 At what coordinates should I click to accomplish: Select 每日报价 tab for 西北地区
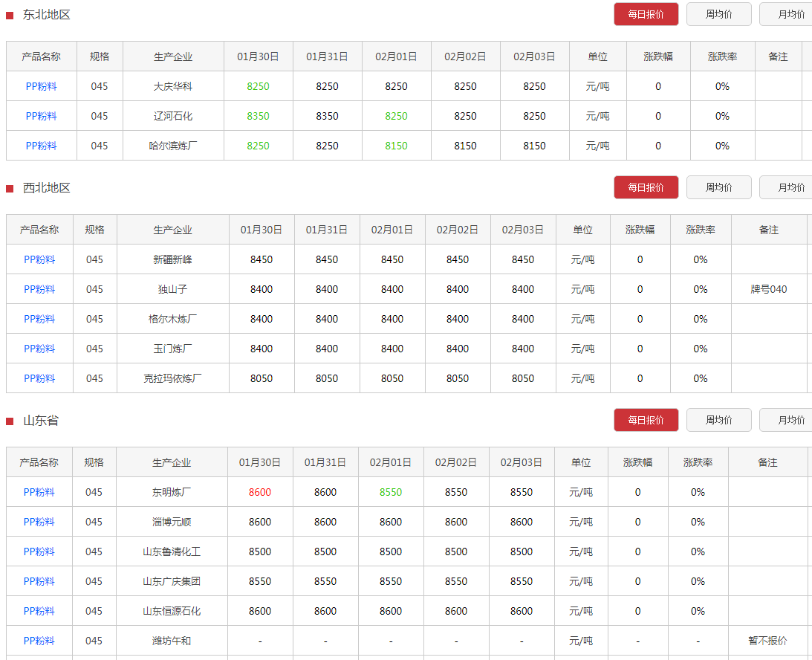point(646,187)
